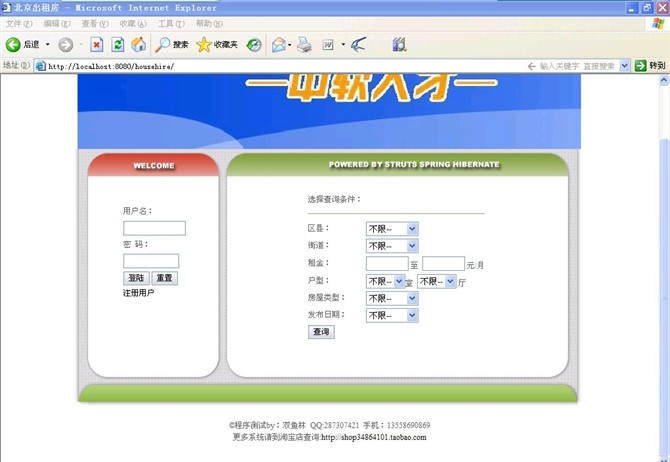Click the Messenger bird icon in toolbar

point(358,44)
